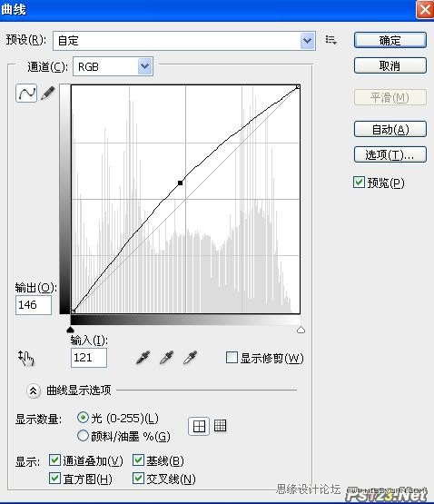The image size is (434, 504).
Task: Uncheck 直方图(H) option
Action: click(54, 479)
